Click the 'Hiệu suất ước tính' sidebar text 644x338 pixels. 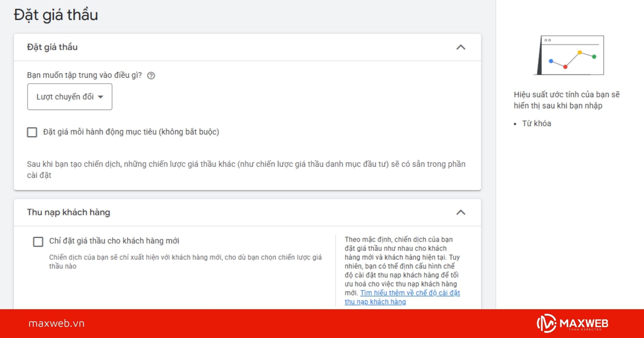pos(566,100)
